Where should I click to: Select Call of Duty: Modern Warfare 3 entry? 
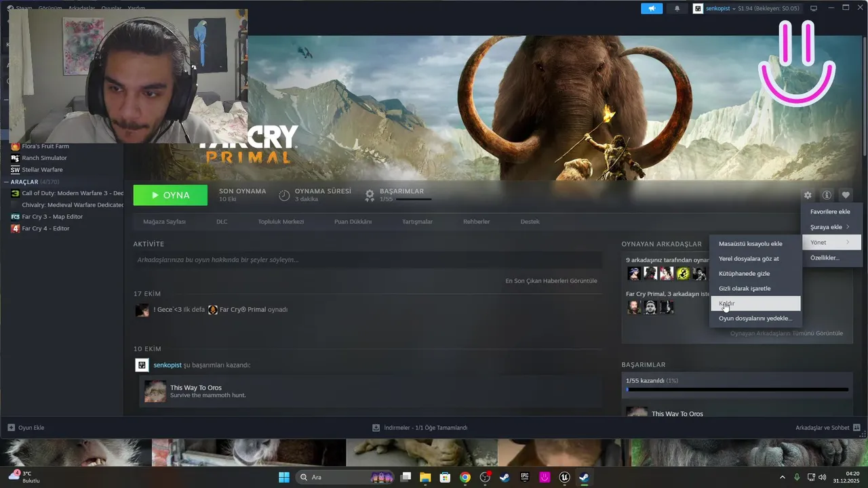pos(66,193)
